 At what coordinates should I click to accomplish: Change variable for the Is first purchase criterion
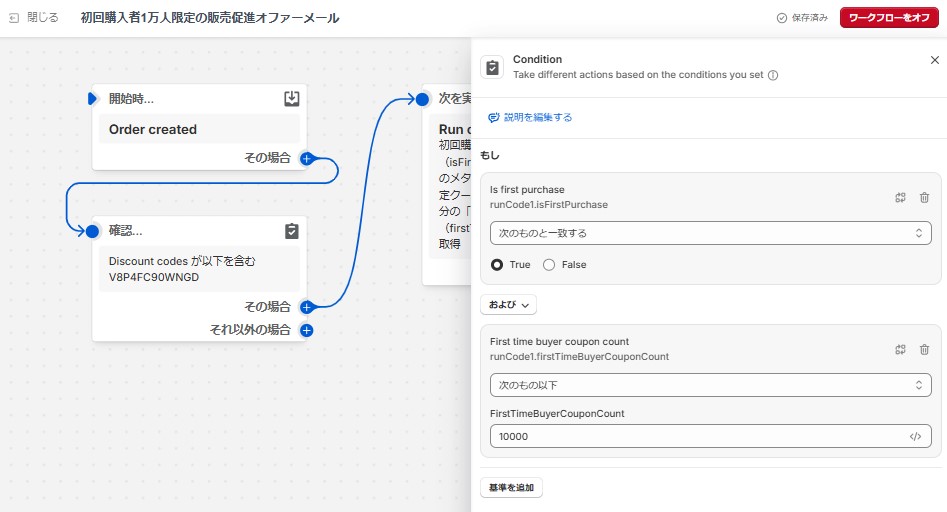point(900,197)
